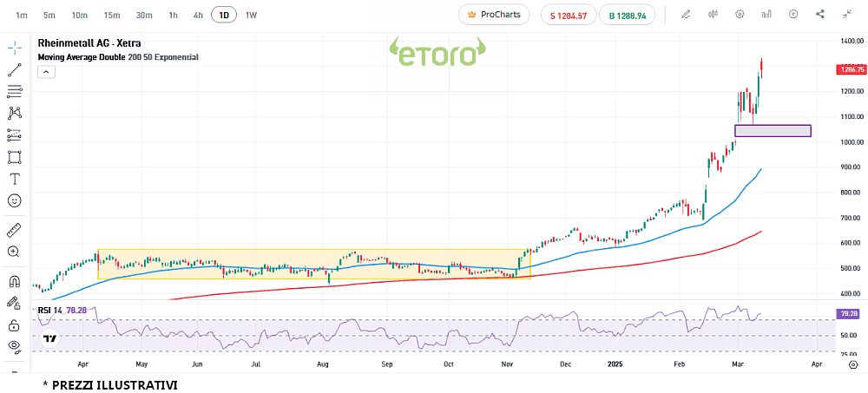
Task: Click the sell button S 1284.57
Action: [569, 15]
